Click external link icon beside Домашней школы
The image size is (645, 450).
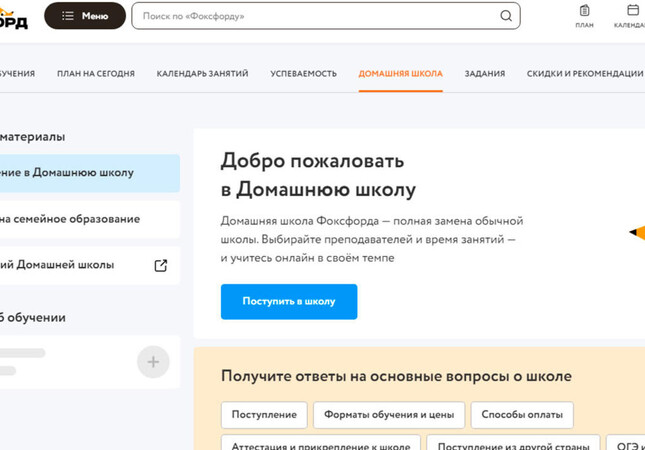point(161,266)
